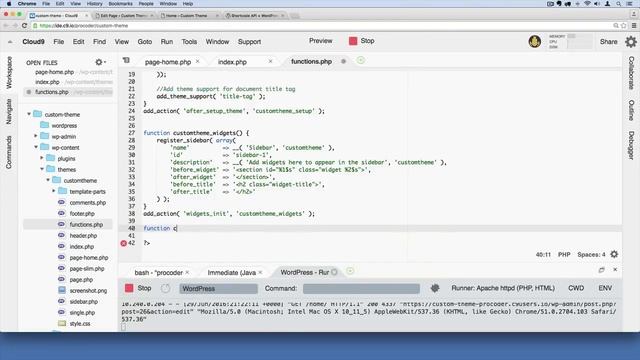Maximize the console panel

[x=601, y=270]
